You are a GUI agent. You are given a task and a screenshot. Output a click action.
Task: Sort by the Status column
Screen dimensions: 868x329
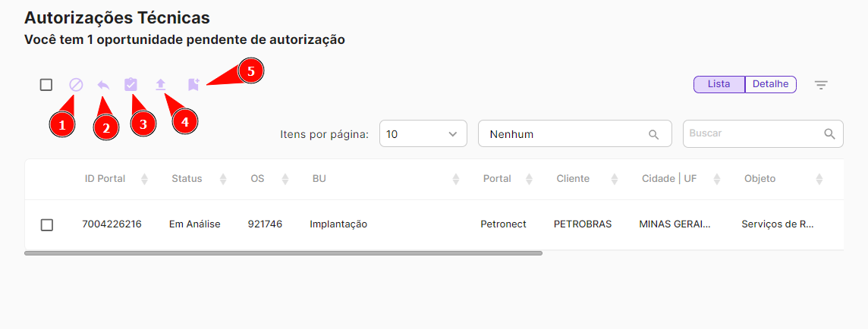point(223,179)
